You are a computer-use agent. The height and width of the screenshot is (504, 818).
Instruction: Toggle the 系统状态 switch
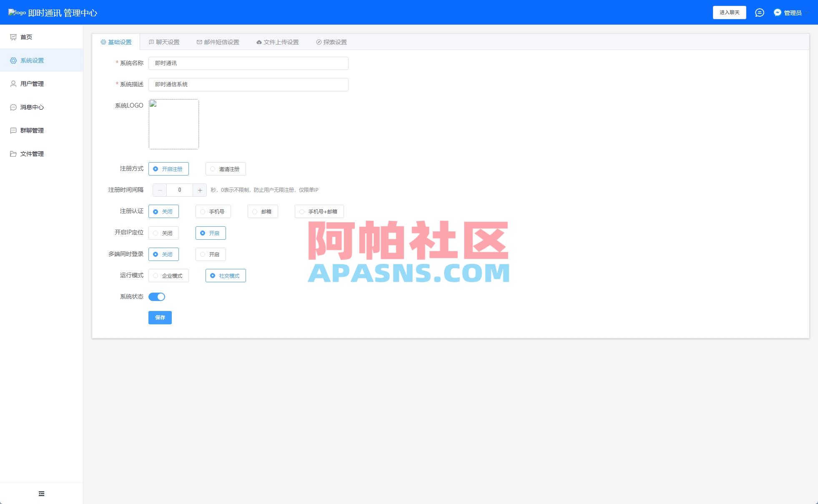157,297
